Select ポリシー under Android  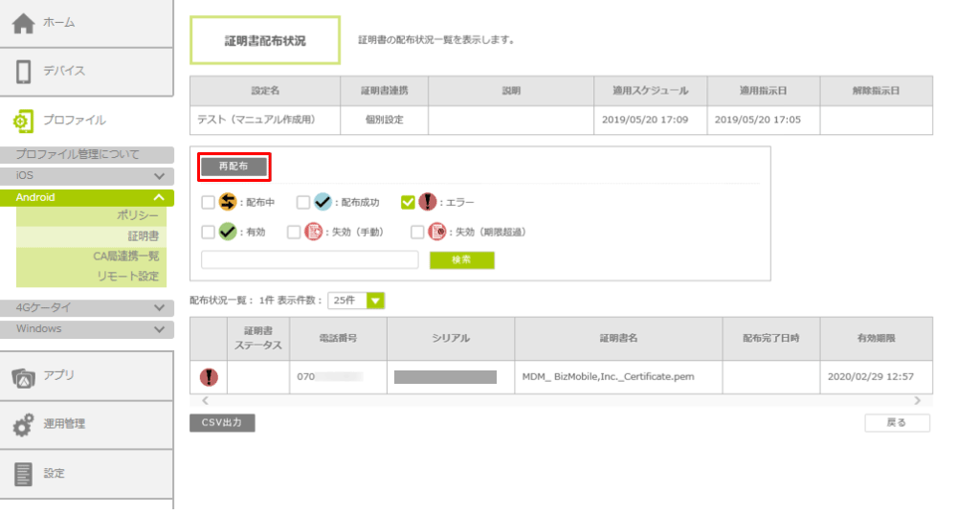pos(137,216)
